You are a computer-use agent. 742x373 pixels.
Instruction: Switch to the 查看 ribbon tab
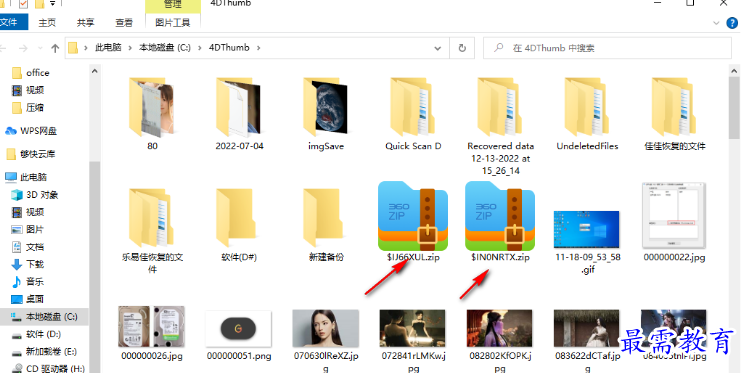point(124,22)
